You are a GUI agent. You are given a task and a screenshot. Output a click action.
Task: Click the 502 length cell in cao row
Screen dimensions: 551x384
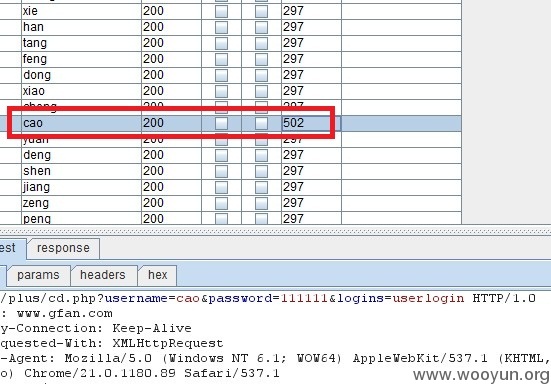[x=311, y=123]
